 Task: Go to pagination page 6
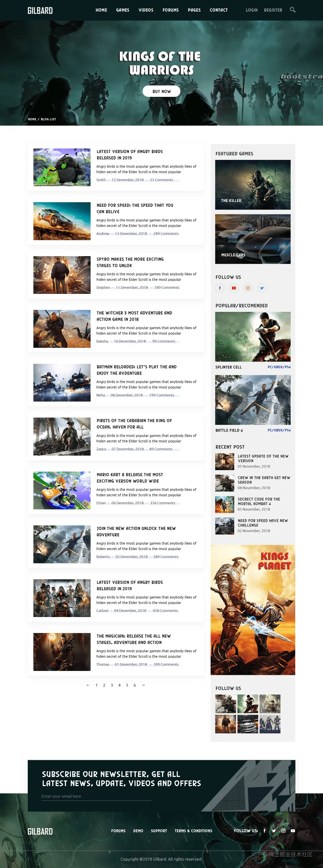coord(135,685)
